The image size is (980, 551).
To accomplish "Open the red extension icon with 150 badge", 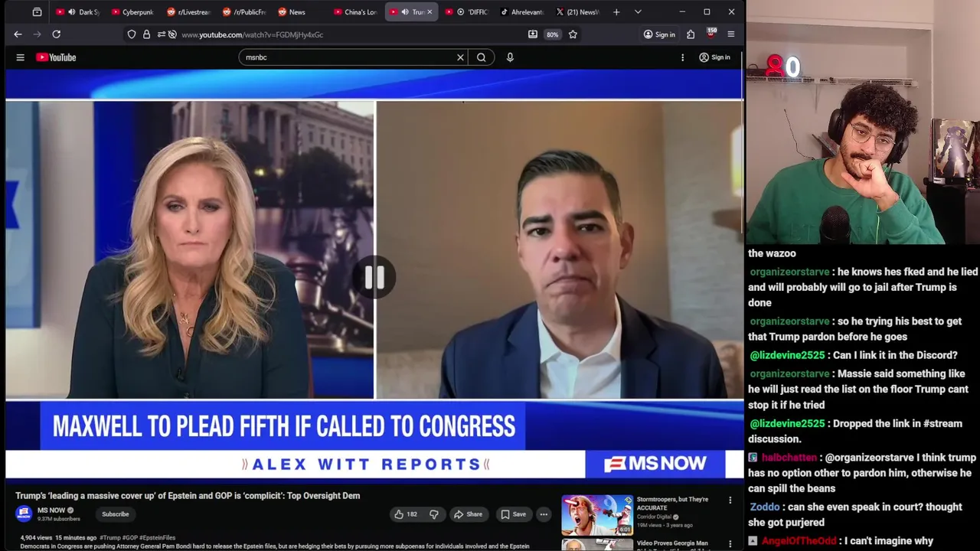I will tap(711, 34).
